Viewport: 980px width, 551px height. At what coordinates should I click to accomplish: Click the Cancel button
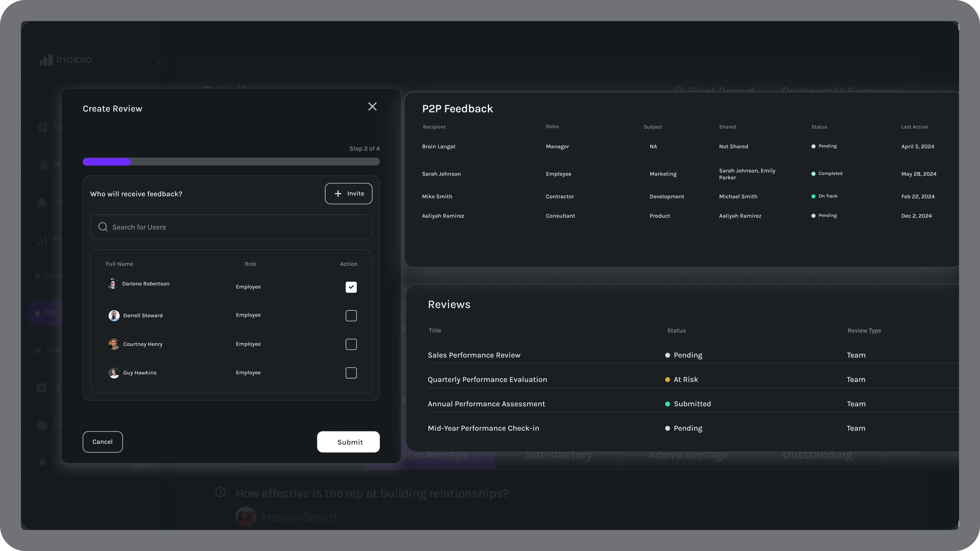pyautogui.click(x=102, y=442)
